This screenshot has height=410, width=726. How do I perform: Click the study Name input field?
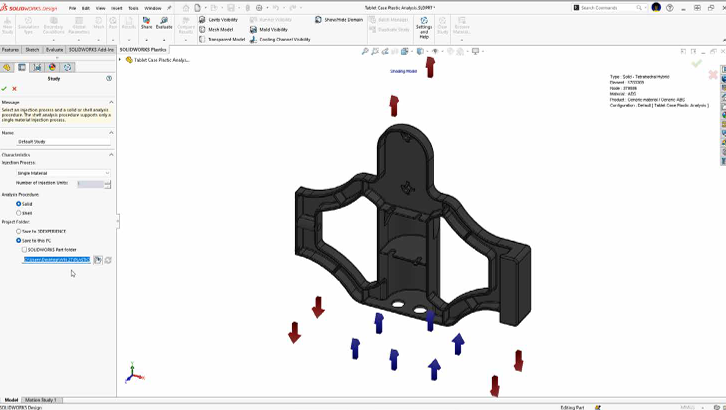coord(63,142)
